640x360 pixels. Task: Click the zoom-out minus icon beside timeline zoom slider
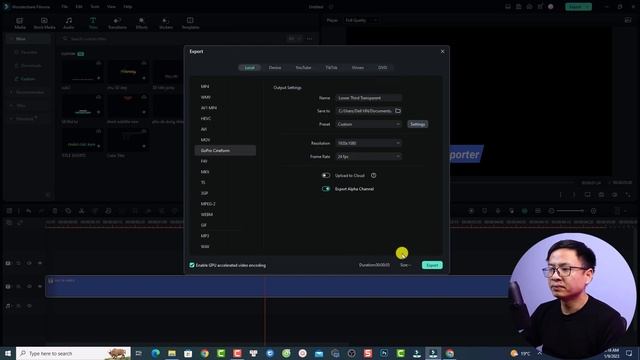coord(551,211)
